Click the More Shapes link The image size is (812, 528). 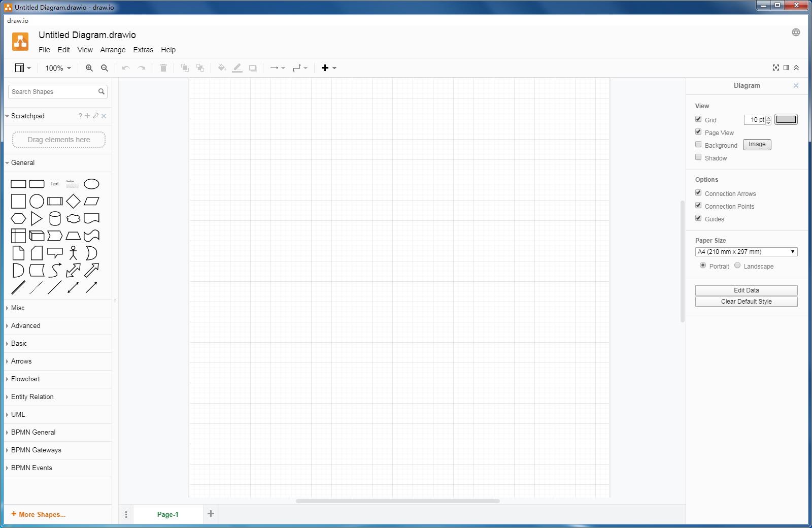point(39,514)
